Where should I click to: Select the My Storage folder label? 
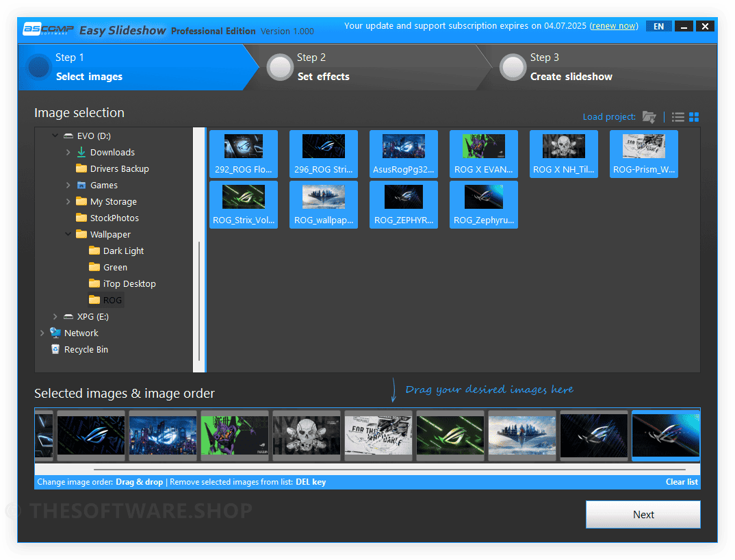click(114, 201)
